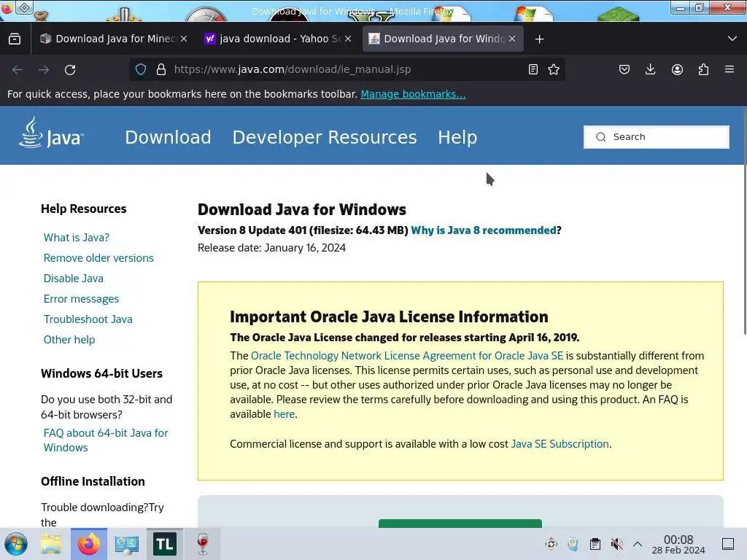The image size is (747, 560).
Task: Open 'Why is Java 8 recommended' link
Action: coord(483,230)
